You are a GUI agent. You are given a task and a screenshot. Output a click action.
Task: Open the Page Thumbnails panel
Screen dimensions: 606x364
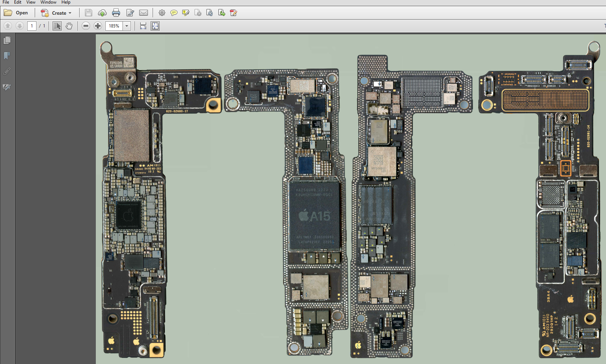pyautogui.click(x=7, y=40)
